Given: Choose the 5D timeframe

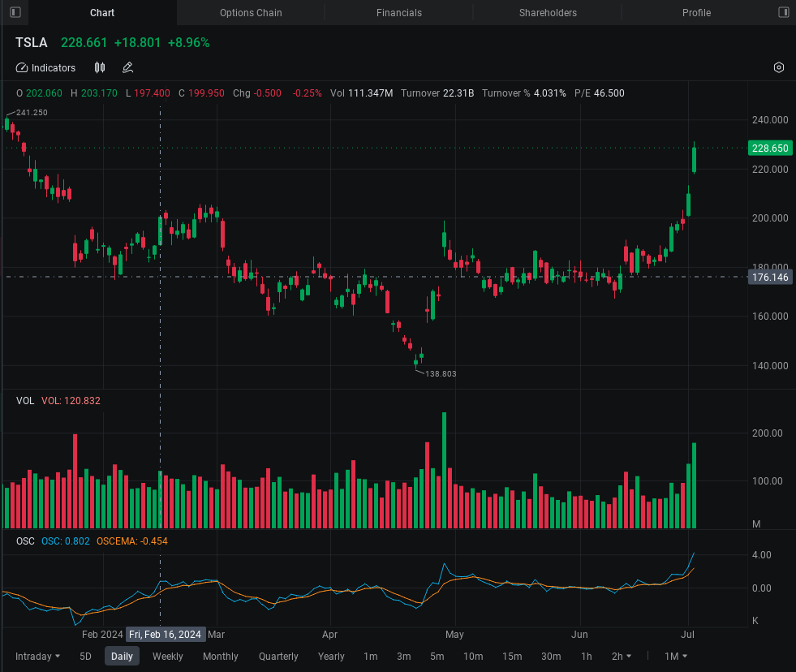Looking at the screenshot, I should 85,657.
